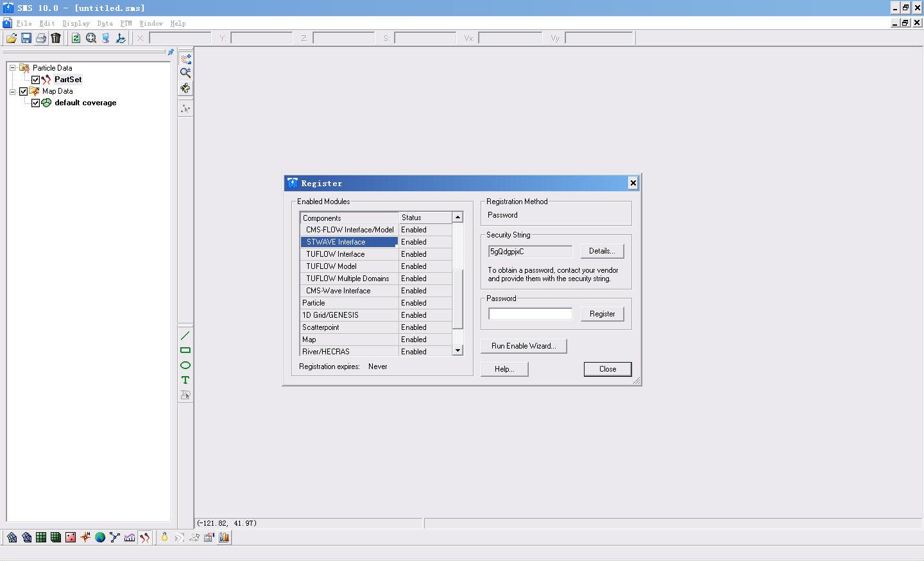The width and height of the screenshot is (924, 561).
Task: Switch to the Scatter points module icon
Action: (71, 537)
